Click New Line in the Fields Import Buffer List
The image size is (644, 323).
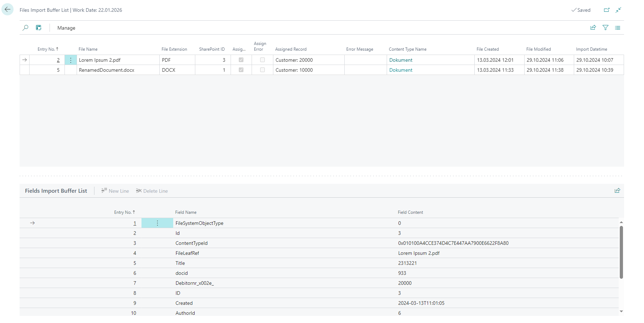[x=115, y=191]
